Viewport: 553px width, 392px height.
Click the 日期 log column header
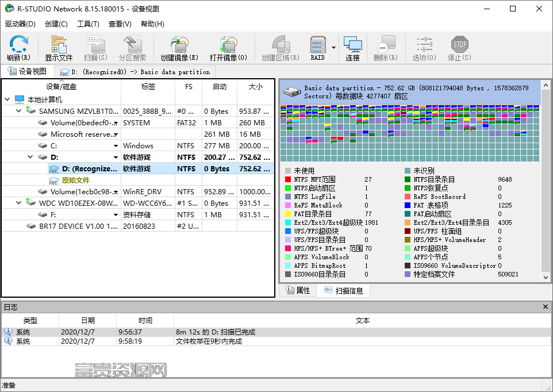(x=88, y=320)
